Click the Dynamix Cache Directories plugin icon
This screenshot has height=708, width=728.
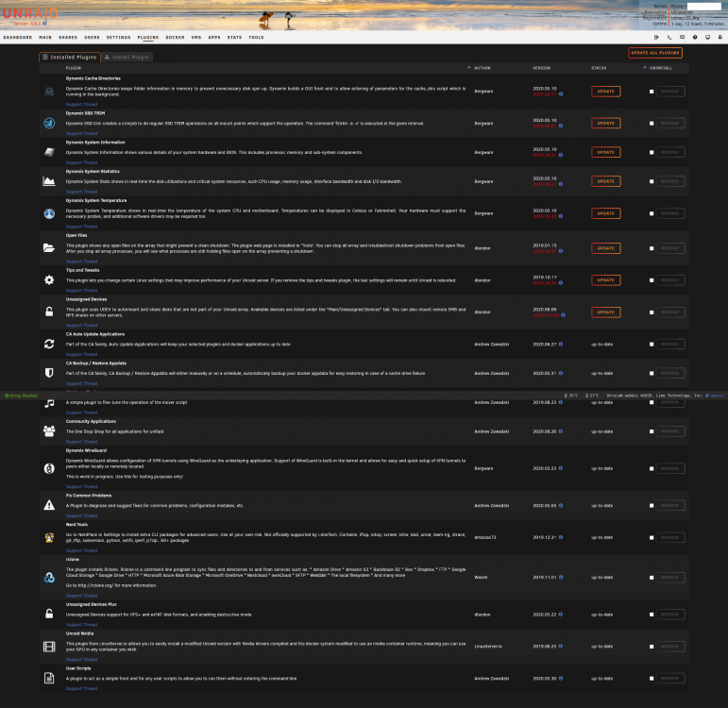tap(49, 92)
